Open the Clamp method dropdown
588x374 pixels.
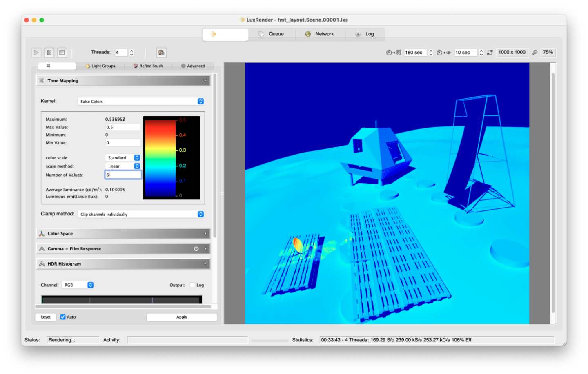point(140,214)
